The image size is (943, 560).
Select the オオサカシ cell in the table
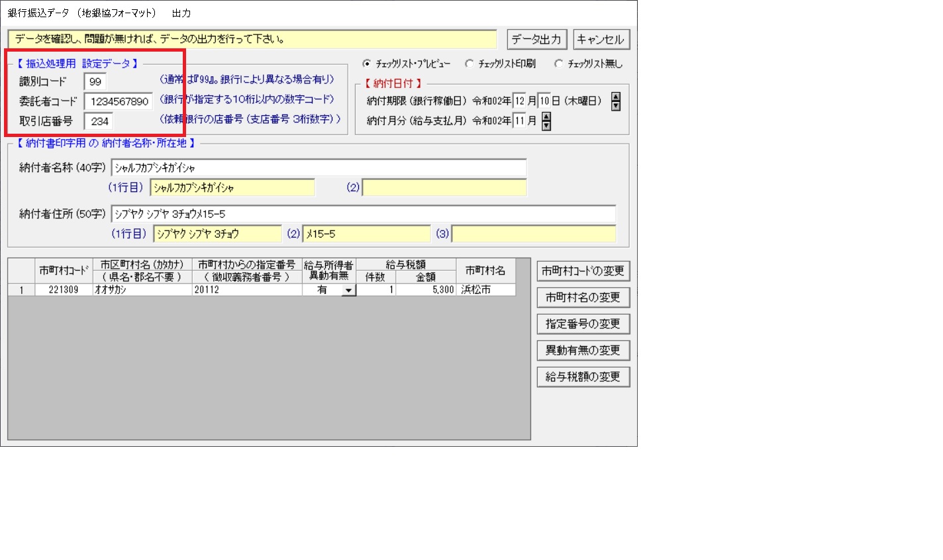(x=142, y=290)
